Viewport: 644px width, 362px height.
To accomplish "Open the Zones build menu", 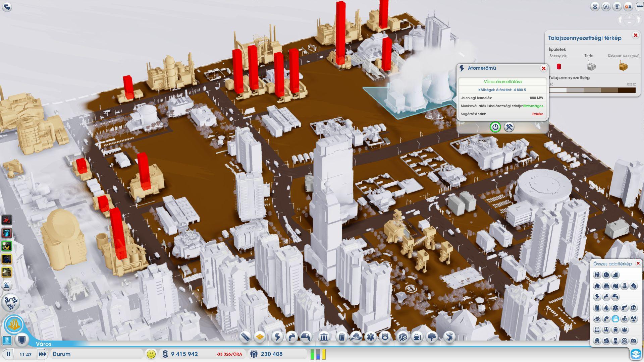I will (x=260, y=337).
